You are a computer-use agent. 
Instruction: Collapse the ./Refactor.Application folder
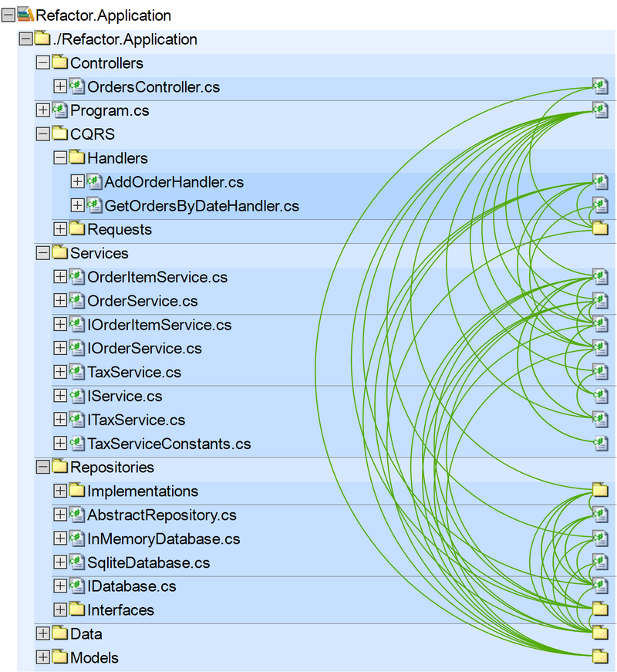tap(25, 39)
